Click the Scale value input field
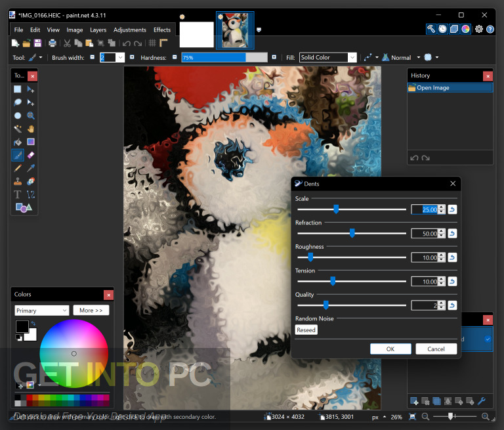504x430 pixels. (x=425, y=209)
